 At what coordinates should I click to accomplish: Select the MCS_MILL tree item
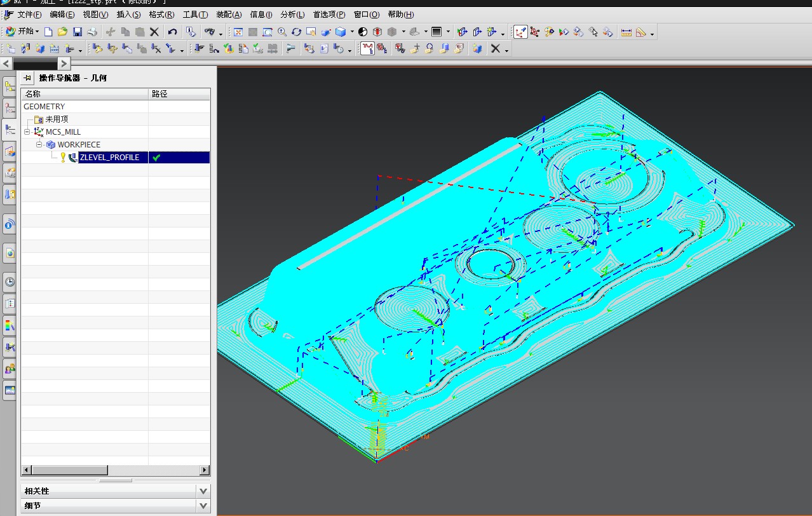click(63, 132)
